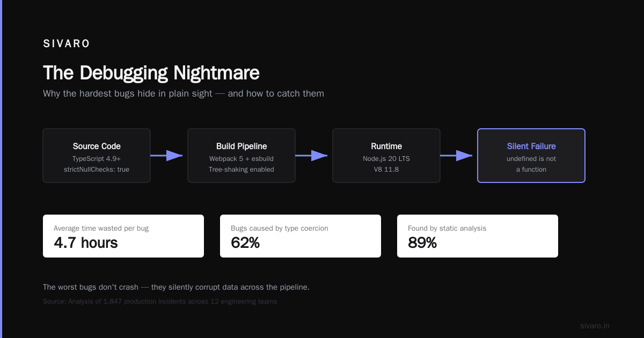Click the undefined is not a function text
Viewport: 644px width, 338px height.
click(x=531, y=164)
